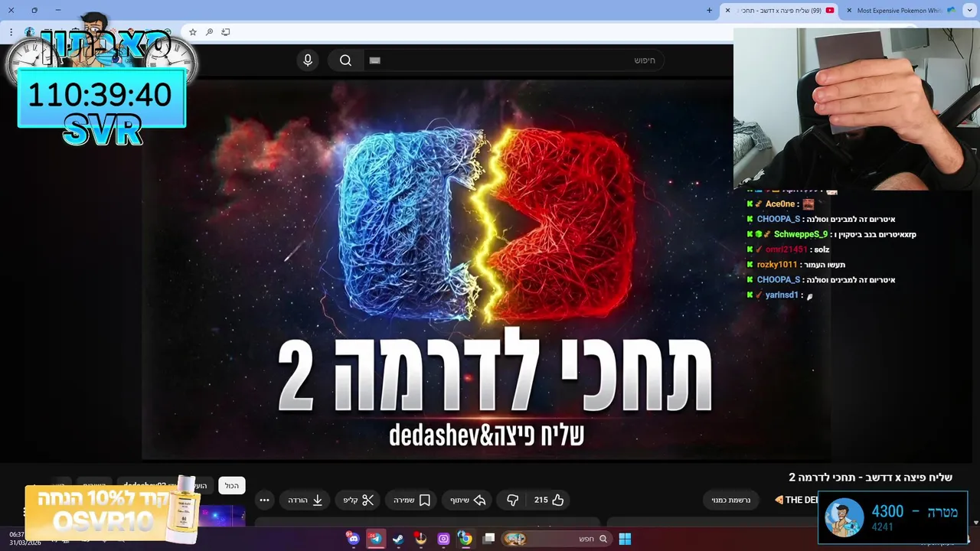Open a new Chrome tab with the plus button
Viewport: 980px width, 551px height.
tap(709, 11)
